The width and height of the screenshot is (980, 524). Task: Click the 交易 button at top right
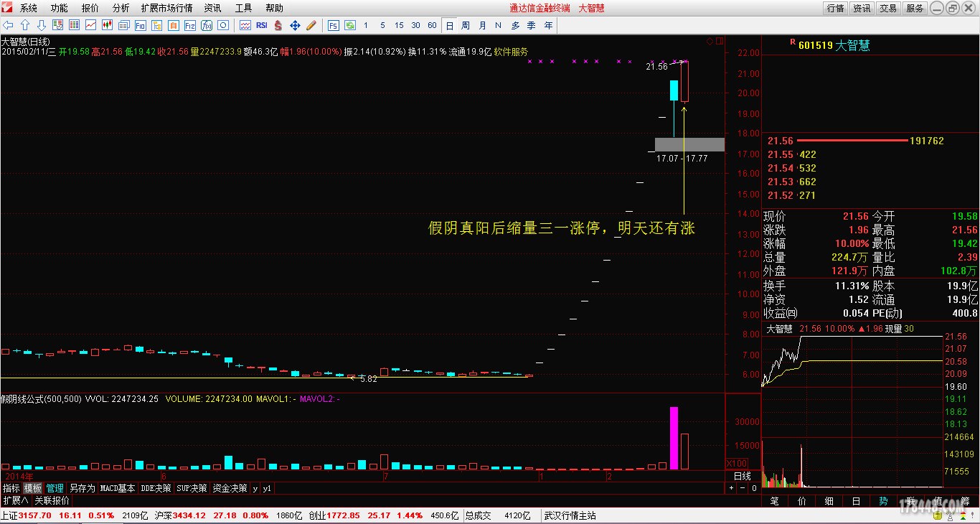(888, 8)
